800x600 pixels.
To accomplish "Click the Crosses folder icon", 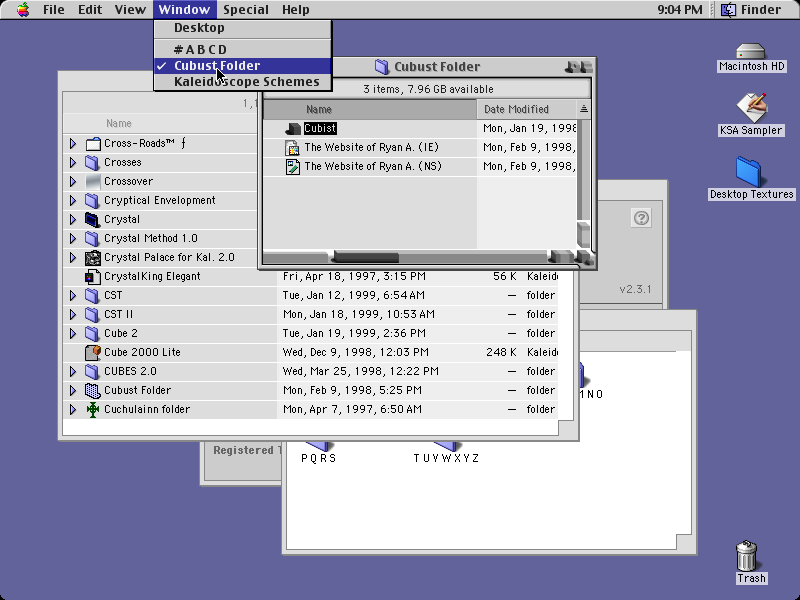I will (x=92, y=162).
